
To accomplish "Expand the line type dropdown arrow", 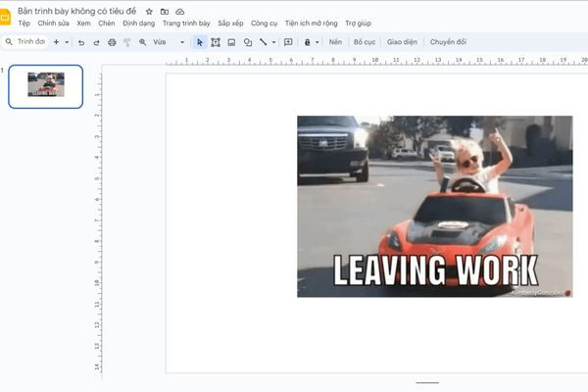I will coord(273,42).
